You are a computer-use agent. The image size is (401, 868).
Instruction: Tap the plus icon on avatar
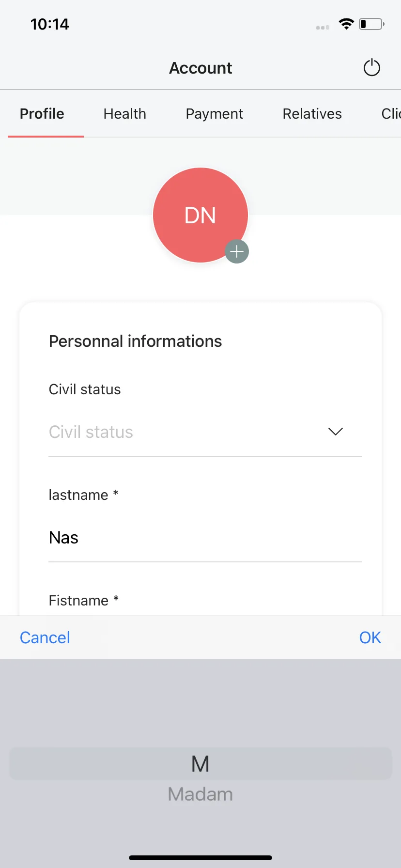[237, 252]
